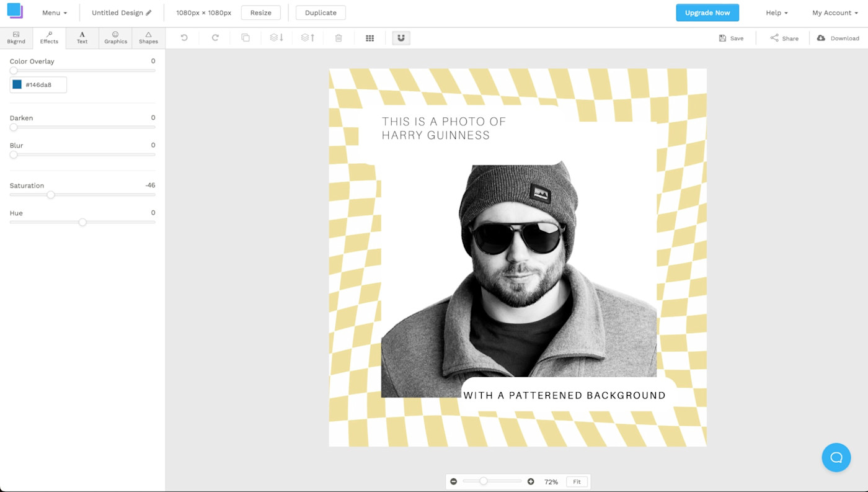The image size is (868, 492).
Task: Expand My Account dropdown
Action: coord(835,13)
